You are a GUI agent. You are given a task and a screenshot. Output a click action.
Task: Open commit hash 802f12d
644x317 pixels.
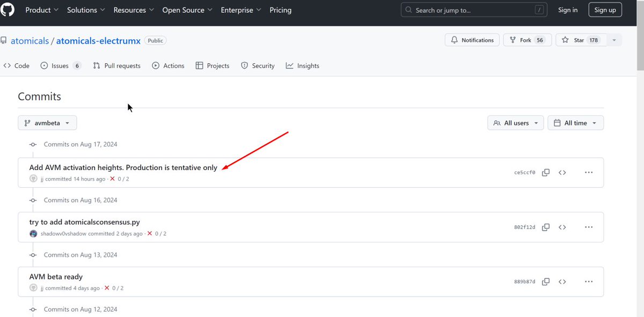[524, 227]
